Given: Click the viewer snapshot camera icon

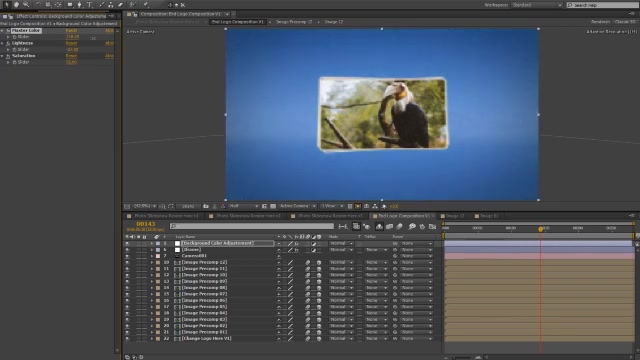Looking at the screenshot, I should coord(206,206).
